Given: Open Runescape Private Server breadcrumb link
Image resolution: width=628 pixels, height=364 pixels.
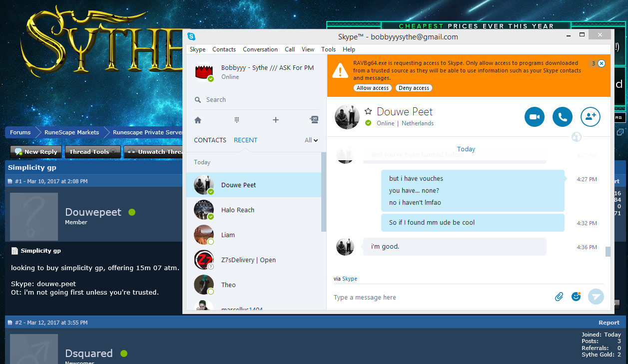Looking at the screenshot, I should [147, 132].
